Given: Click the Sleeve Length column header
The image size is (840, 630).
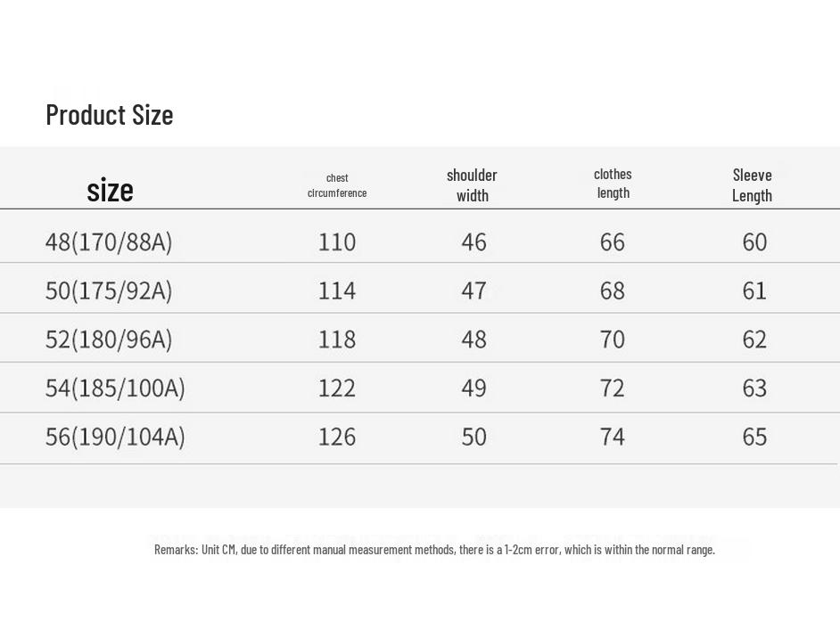Looking at the screenshot, I should point(752,185).
